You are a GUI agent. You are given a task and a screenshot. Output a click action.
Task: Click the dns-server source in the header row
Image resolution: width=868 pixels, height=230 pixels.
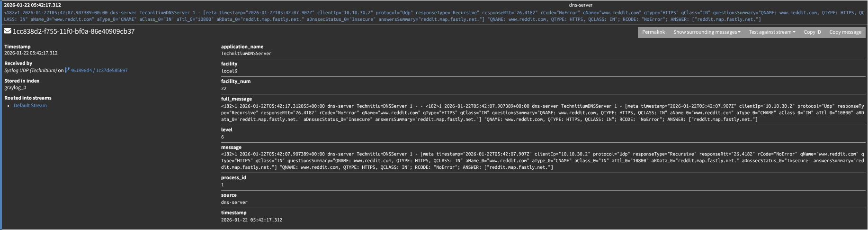580,5
